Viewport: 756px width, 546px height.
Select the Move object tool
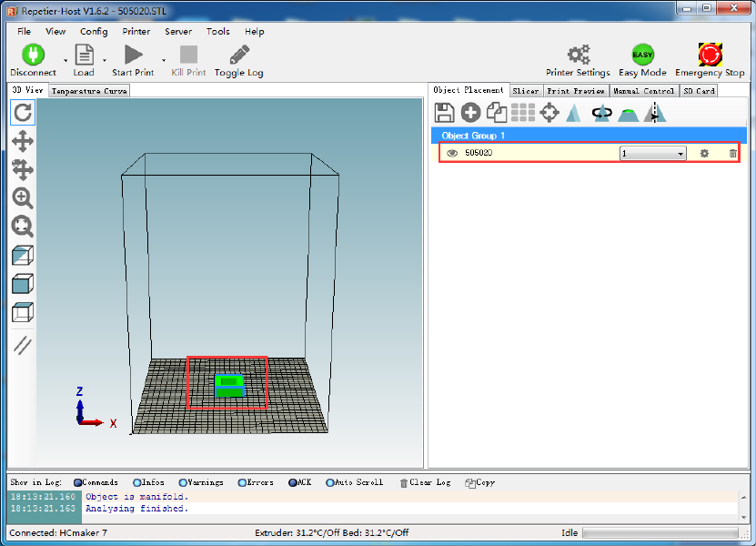(23, 170)
